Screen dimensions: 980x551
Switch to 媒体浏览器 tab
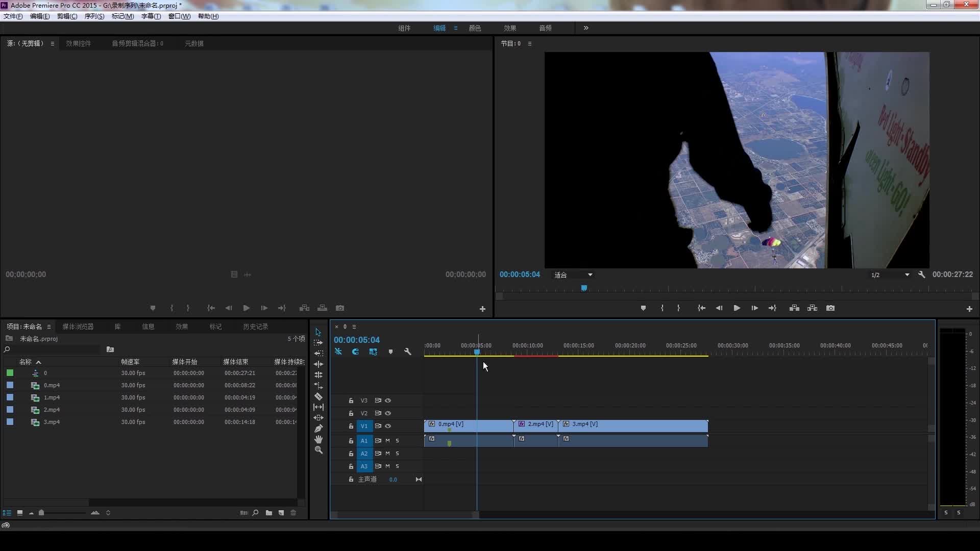click(x=78, y=327)
